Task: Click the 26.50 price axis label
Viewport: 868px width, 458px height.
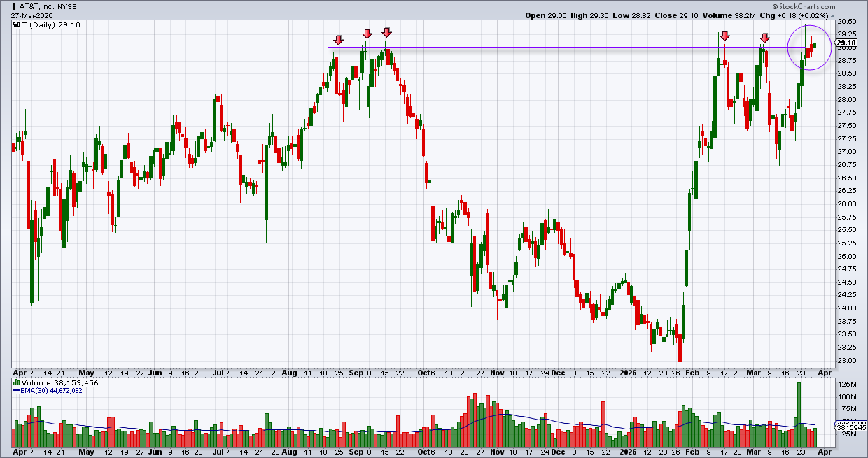Action: tap(847, 178)
